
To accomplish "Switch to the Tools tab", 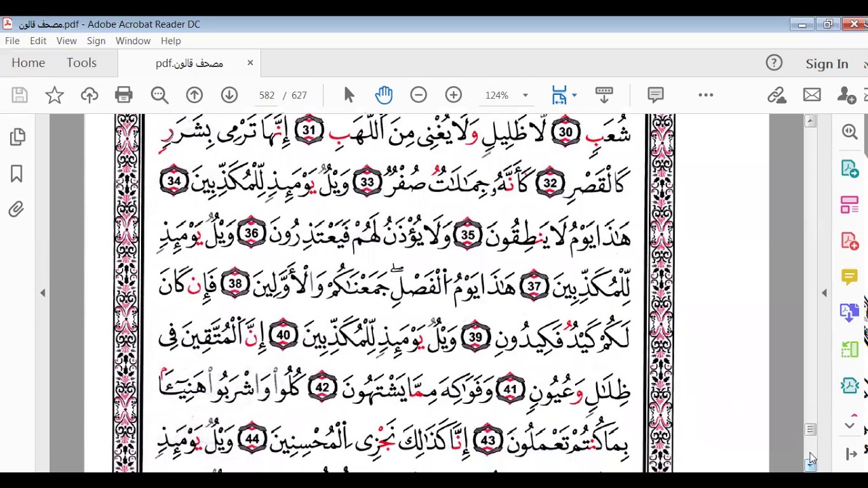I will pos(81,63).
